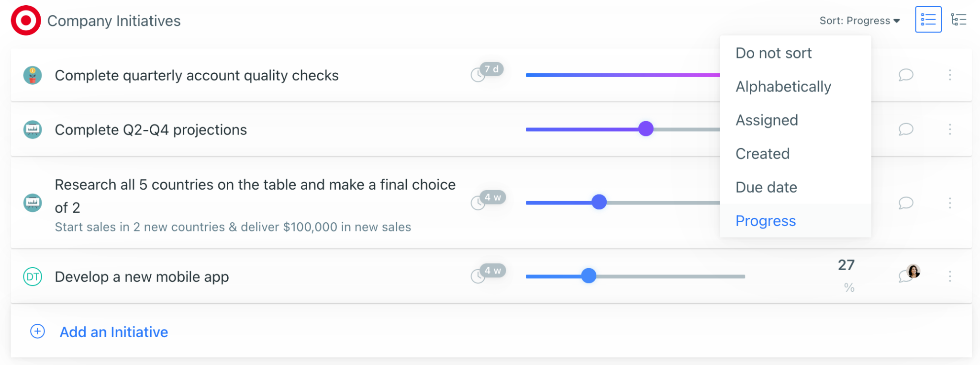Open Develop a new mobile app initiative
Screen dimensions: 980x365
pos(142,277)
